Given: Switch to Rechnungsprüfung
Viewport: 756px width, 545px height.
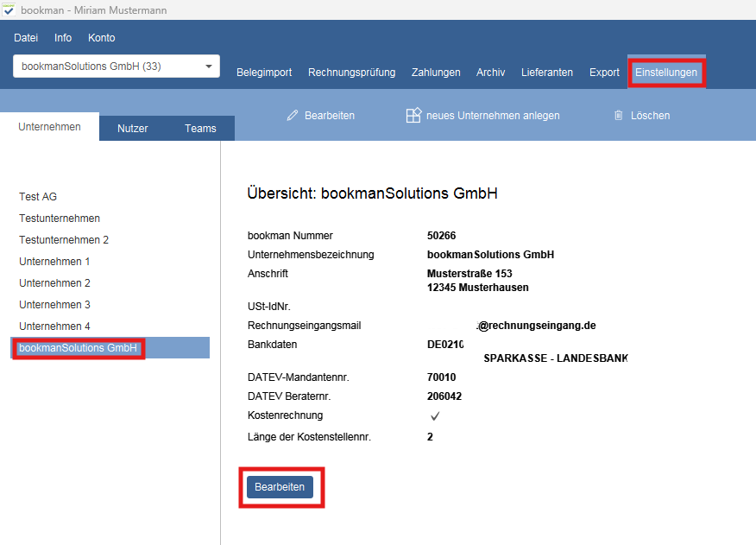Looking at the screenshot, I should (351, 73).
